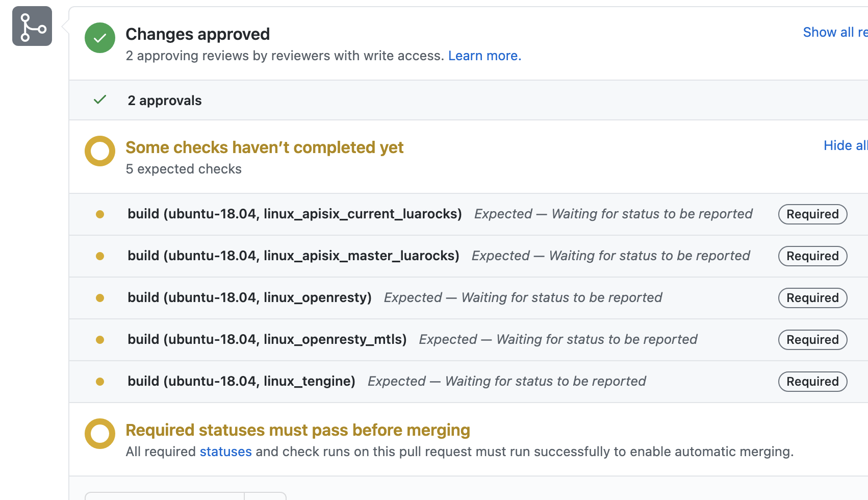Click Required badge for linux_apisix_master_luarocks

[812, 256]
